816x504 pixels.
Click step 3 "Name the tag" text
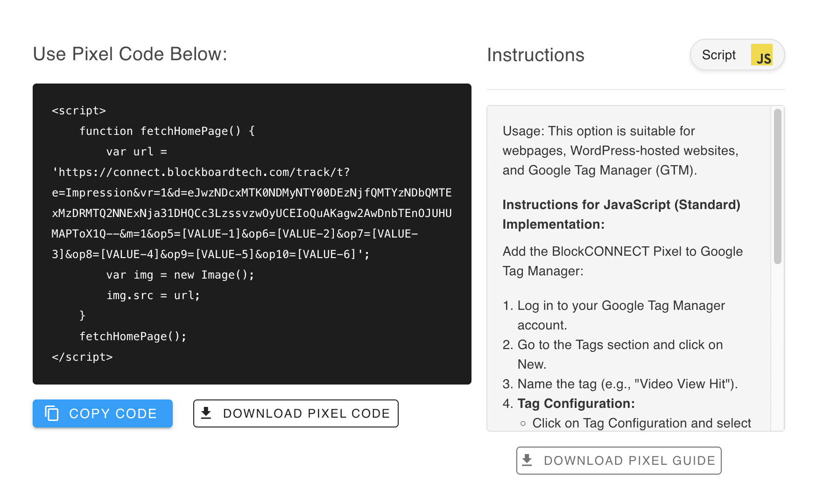(627, 384)
